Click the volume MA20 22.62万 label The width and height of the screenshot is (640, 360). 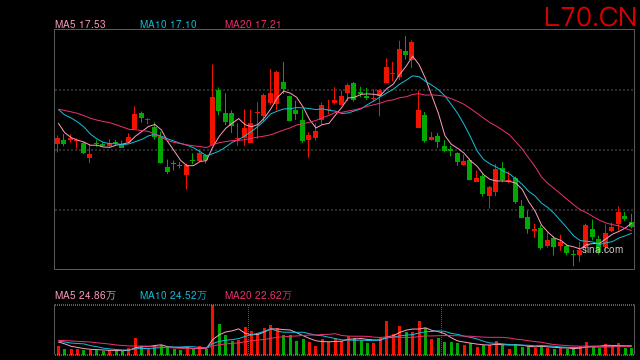click(x=258, y=295)
